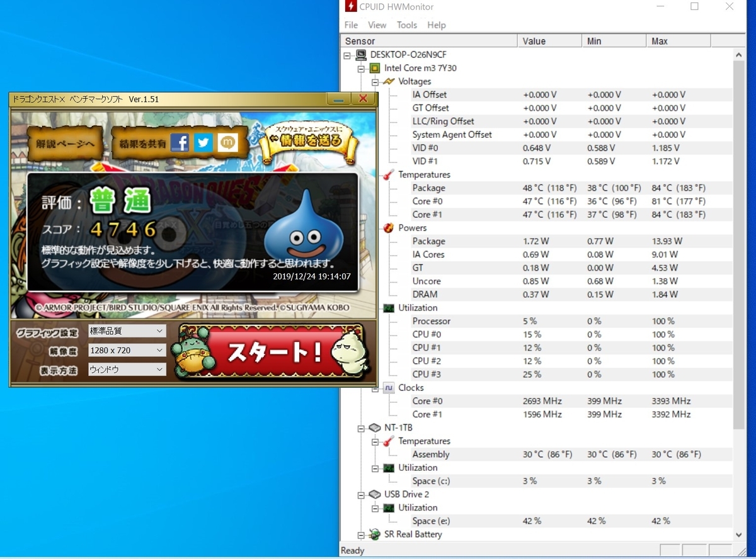
Task: Click the SR Real Battery icon
Action: point(375,534)
